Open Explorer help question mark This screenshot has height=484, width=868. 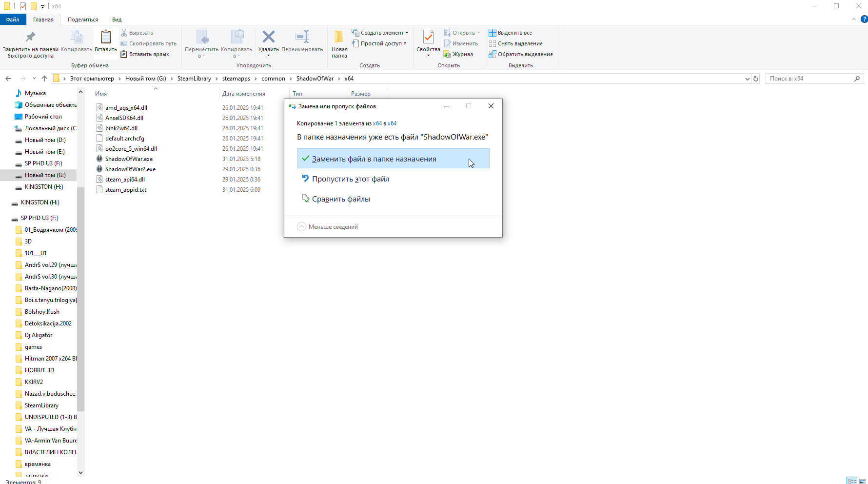click(864, 20)
